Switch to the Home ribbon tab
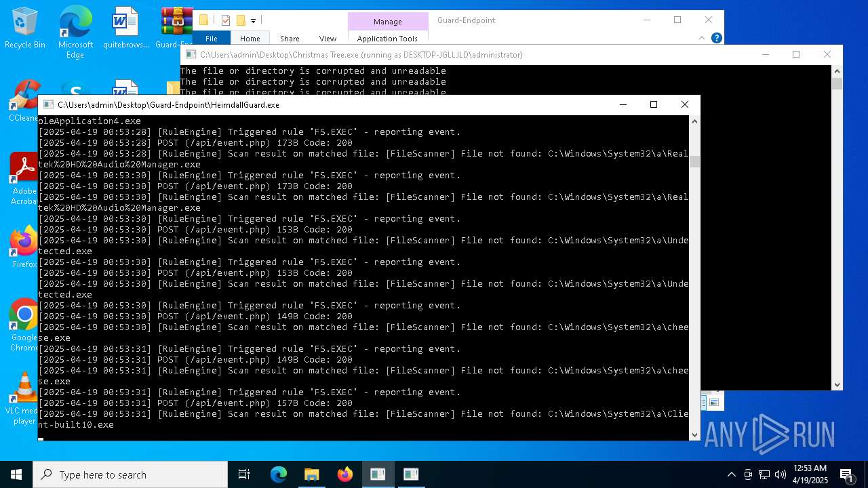This screenshot has width=868, height=488. [x=250, y=39]
